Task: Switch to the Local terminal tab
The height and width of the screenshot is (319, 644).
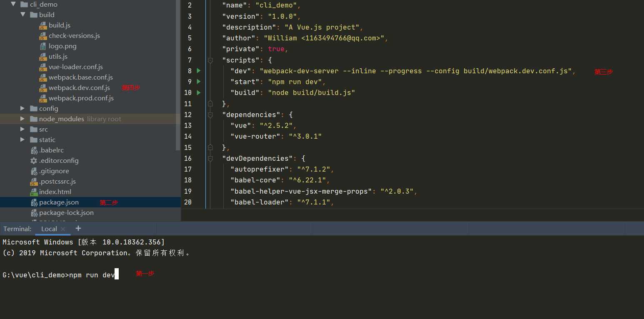Action: click(49, 229)
